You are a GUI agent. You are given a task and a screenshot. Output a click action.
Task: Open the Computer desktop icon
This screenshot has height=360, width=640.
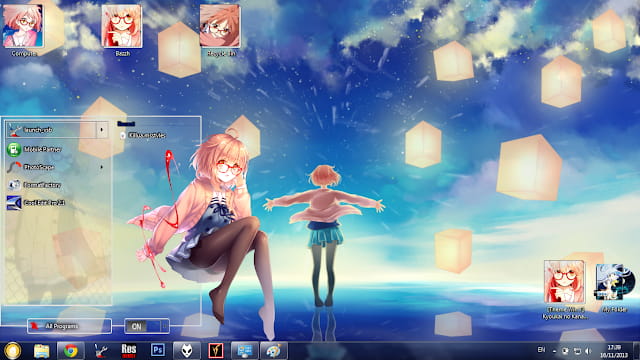point(23,30)
